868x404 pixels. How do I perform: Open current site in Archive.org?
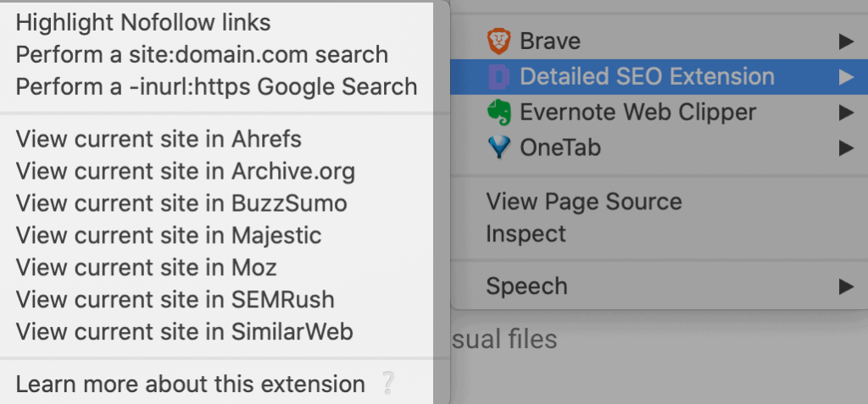(185, 171)
